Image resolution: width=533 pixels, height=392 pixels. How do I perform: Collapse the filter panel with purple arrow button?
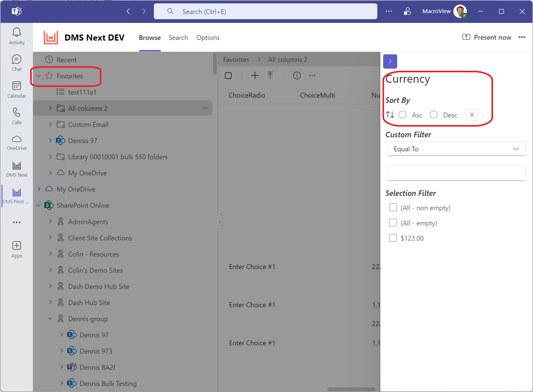pos(390,61)
